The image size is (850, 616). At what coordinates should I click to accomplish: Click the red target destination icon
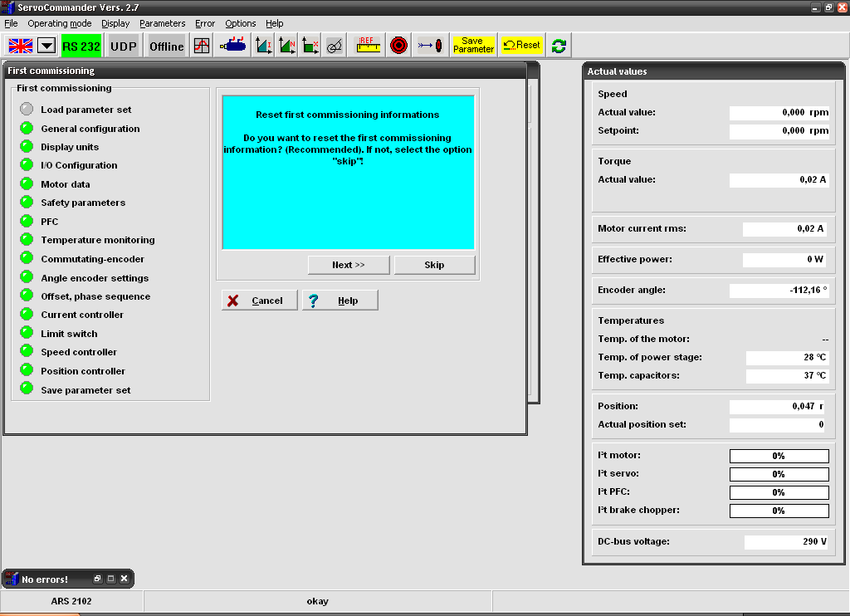click(x=398, y=46)
